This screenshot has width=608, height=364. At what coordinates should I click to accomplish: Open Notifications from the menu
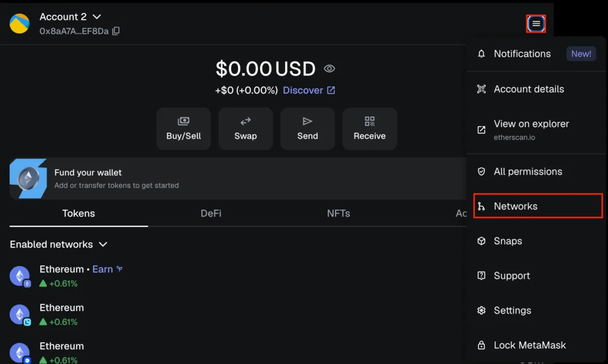coord(522,53)
